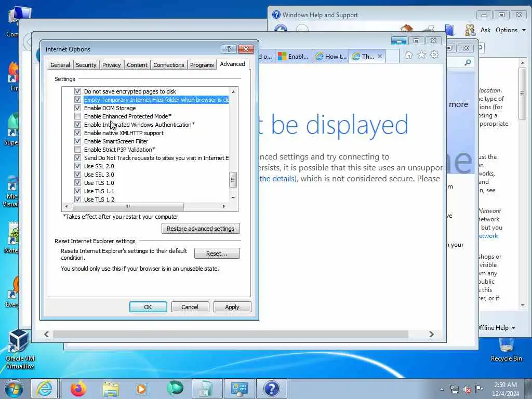
Task: Click settings list horizontal scrollbar thumb
Action: pos(128,206)
